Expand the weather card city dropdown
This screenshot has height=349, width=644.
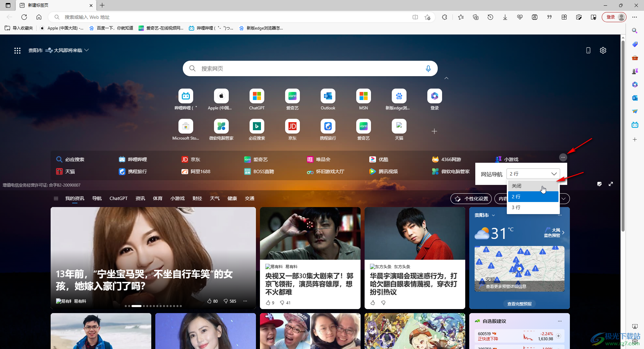(493, 215)
